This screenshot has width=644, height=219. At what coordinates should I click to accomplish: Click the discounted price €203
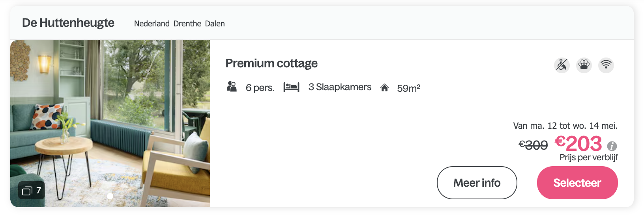(x=578, y=143)
